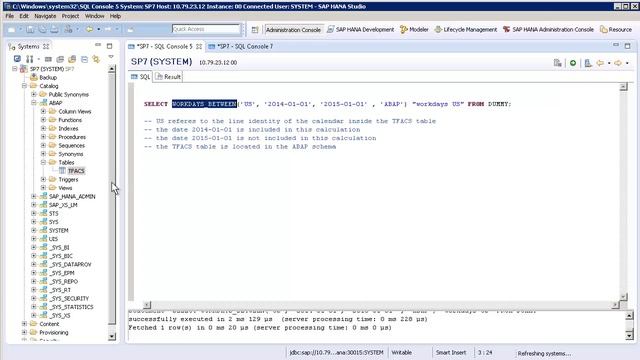640x360 pixels.
Task: Switch to SAP HANA Administration Console perspective
Action: tap(548, 29)
